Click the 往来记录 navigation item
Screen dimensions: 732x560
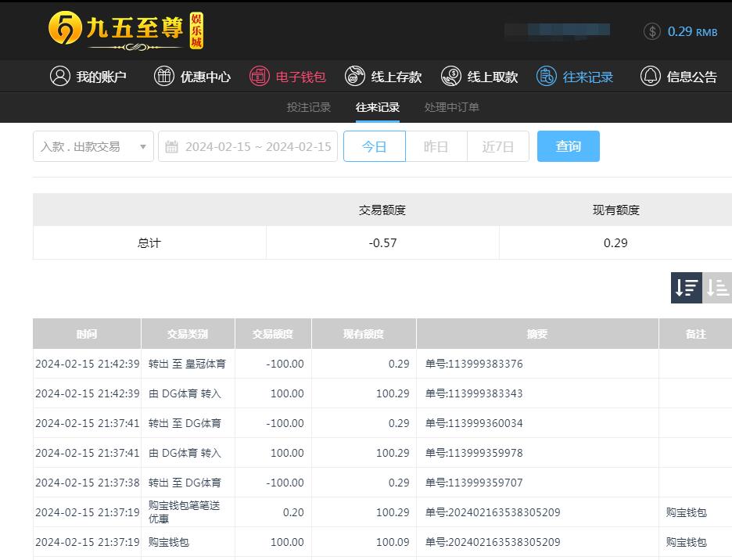click(x=575, y=77)
